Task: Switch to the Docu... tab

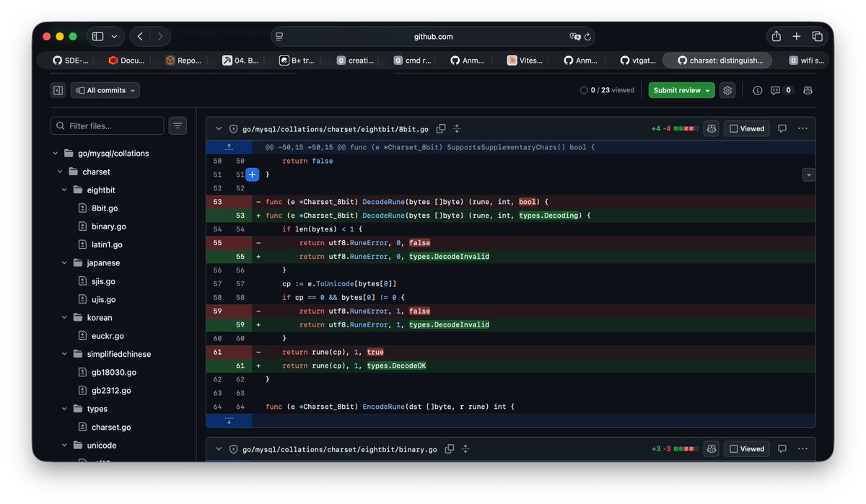Action: coord(127,61)
